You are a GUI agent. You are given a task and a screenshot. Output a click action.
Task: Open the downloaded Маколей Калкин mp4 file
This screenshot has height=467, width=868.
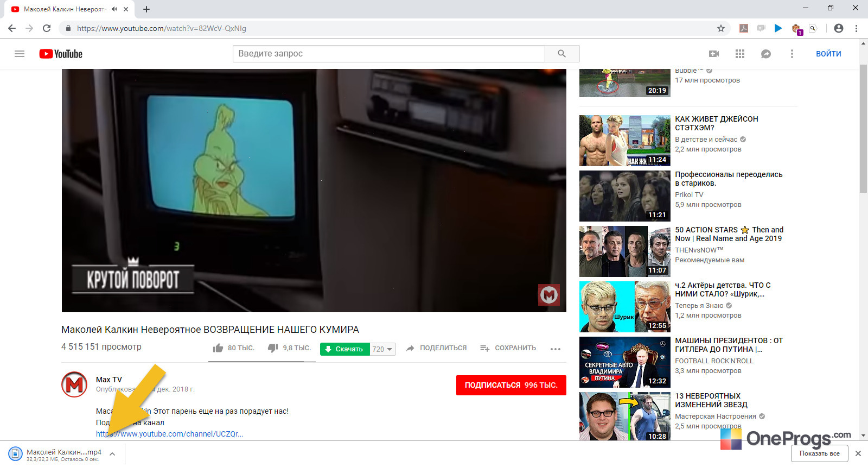click(56, 454)
